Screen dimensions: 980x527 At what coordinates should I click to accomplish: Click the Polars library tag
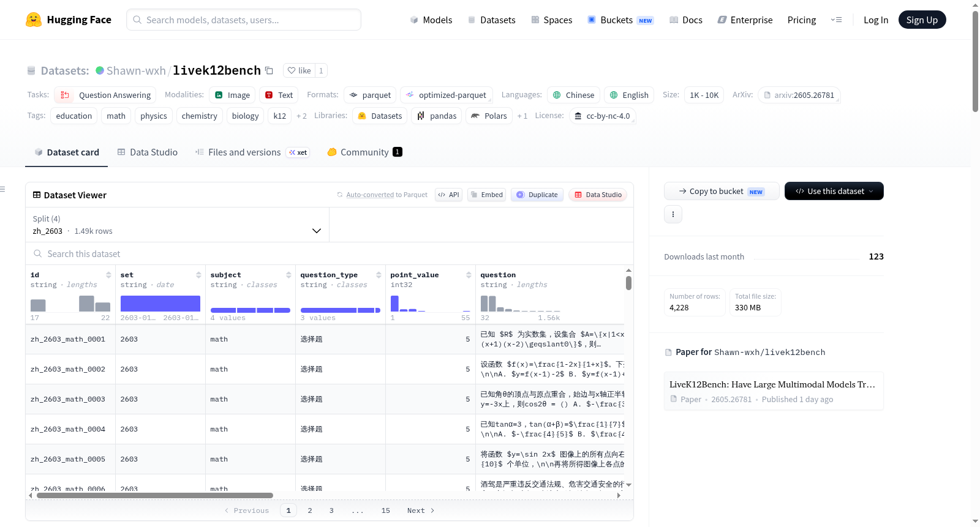tap(489, 116)
